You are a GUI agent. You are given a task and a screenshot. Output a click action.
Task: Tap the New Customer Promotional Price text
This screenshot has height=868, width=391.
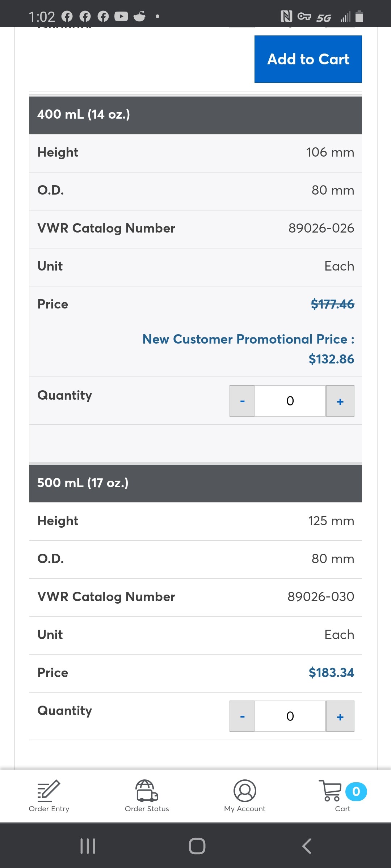[x=248, y=339]
